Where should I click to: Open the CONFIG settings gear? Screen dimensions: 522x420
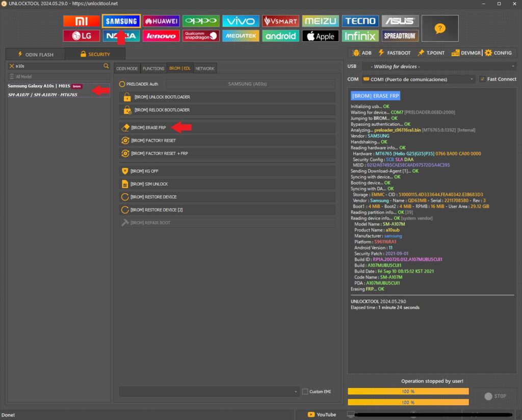[498, 53]
